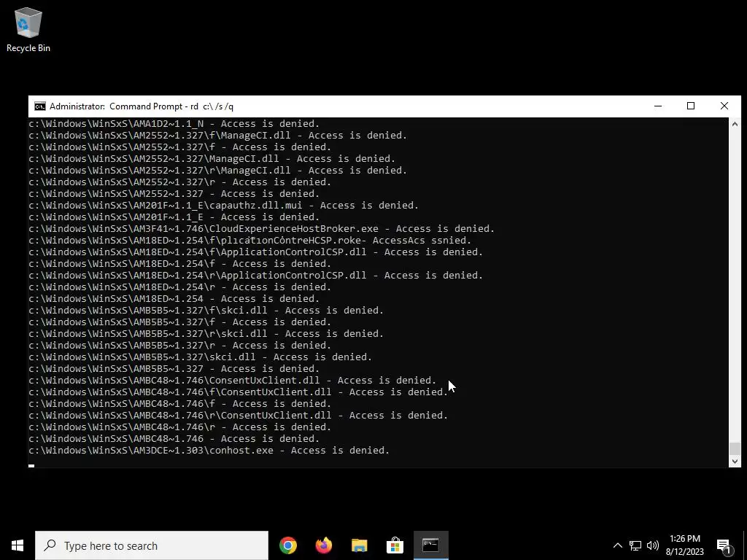Viewport: 747px width, 560px height.
Task: Open the network status tray icon
Action: [x=635, y=545]
